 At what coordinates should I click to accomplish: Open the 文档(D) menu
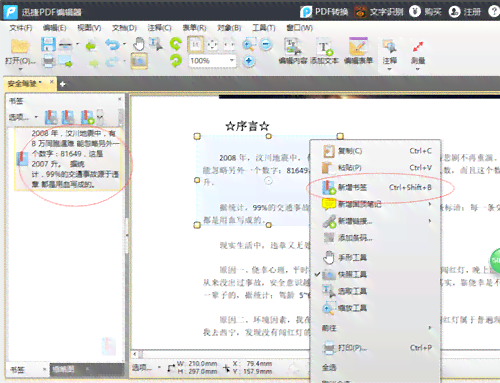click(124, 28)
